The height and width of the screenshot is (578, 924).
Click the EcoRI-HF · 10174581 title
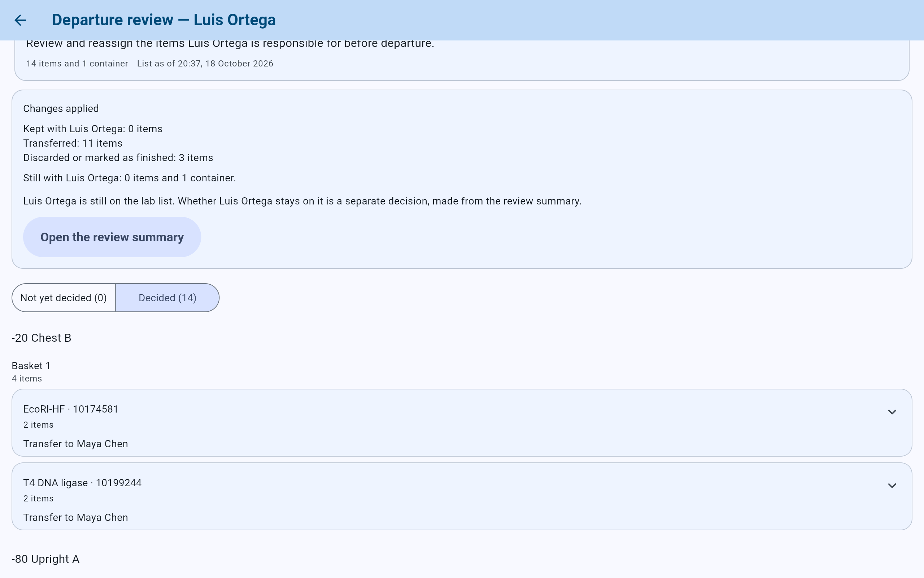tap(71, 409)
